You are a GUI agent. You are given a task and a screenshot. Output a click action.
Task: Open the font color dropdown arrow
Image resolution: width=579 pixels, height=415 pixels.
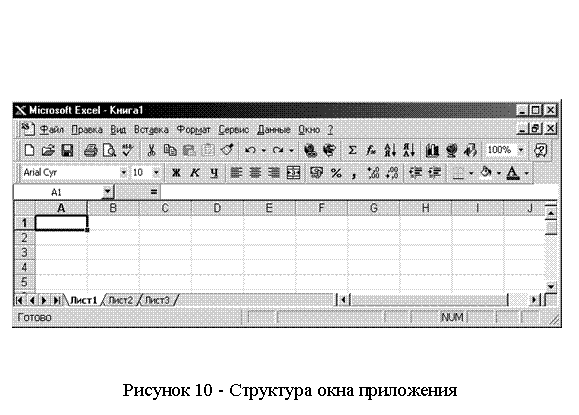coord(526,172)
